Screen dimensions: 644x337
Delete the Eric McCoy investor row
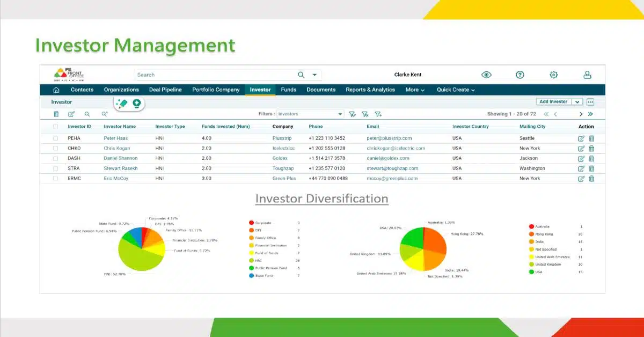tap(591, 179)
